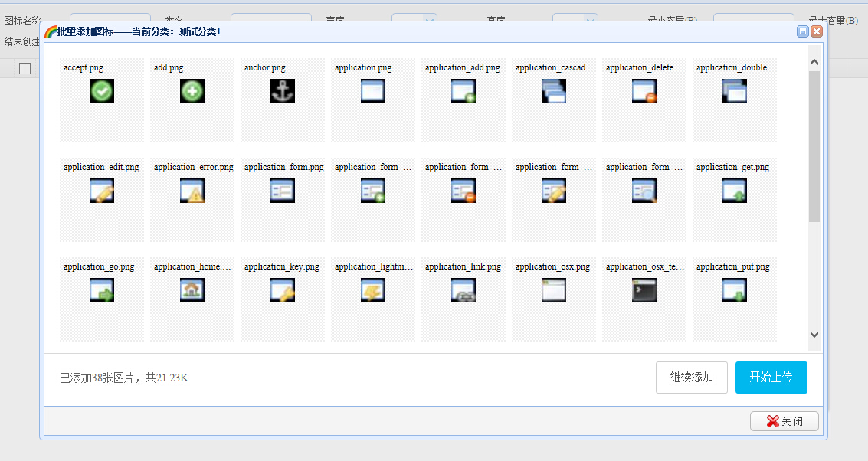Click the application_edit.png filename label
Image resolution: width=868 pixels, height=461 pixels.
(101, 167)
